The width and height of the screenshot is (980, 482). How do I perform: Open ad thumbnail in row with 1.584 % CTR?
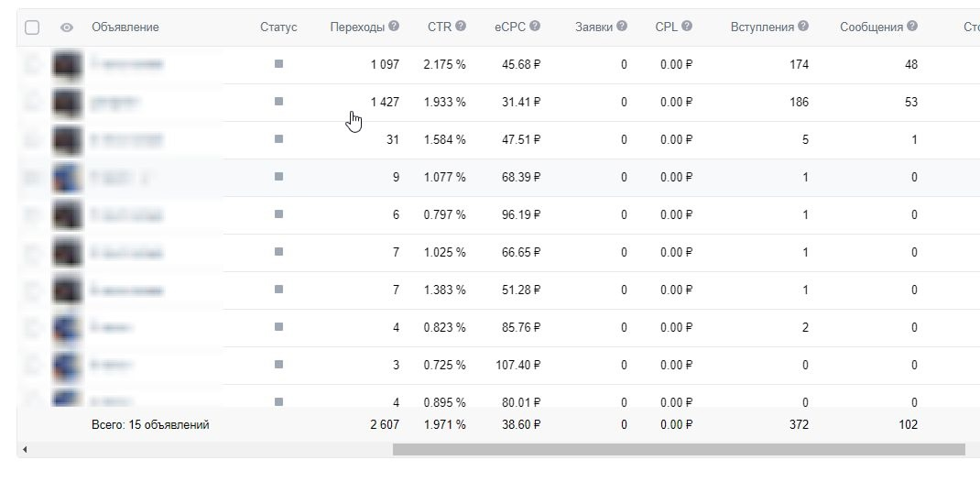coord(68,140)
